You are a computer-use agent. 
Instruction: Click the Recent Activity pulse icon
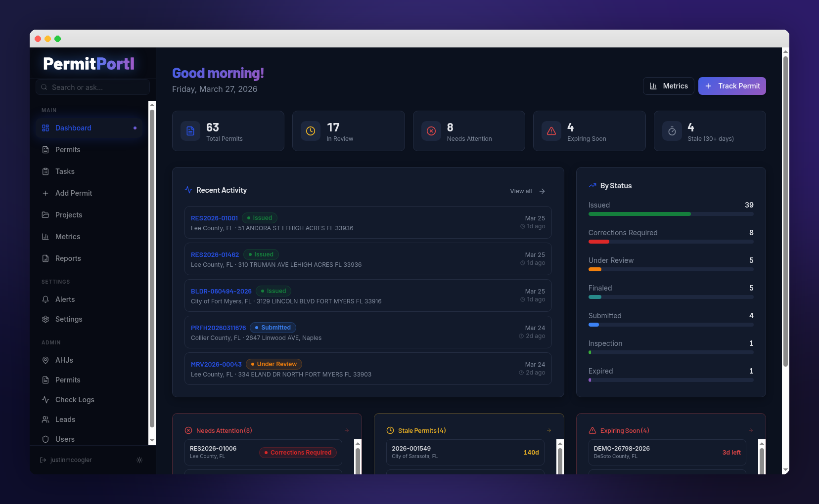(x=188, y=190)
